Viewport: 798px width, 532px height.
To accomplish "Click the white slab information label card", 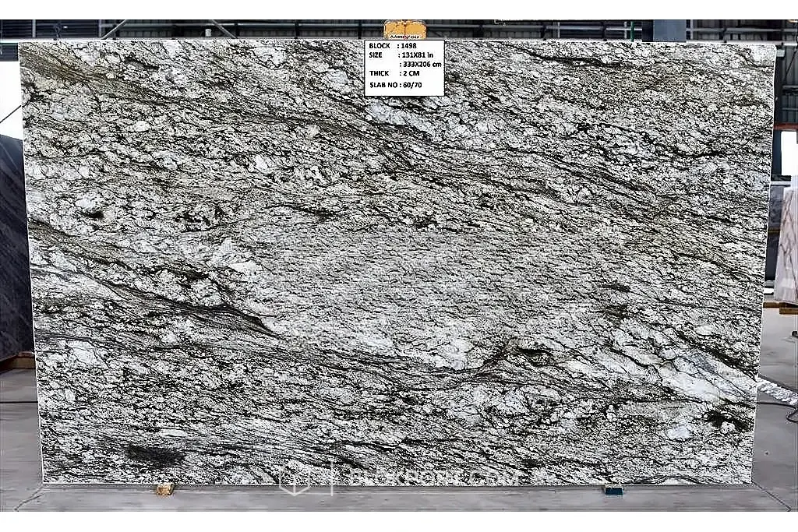I will pyautogui.click(x=404, y=68).
